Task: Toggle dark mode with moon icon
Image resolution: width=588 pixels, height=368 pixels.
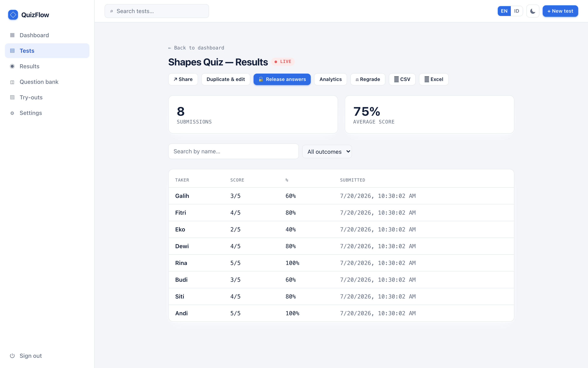Action: point(533,11)
